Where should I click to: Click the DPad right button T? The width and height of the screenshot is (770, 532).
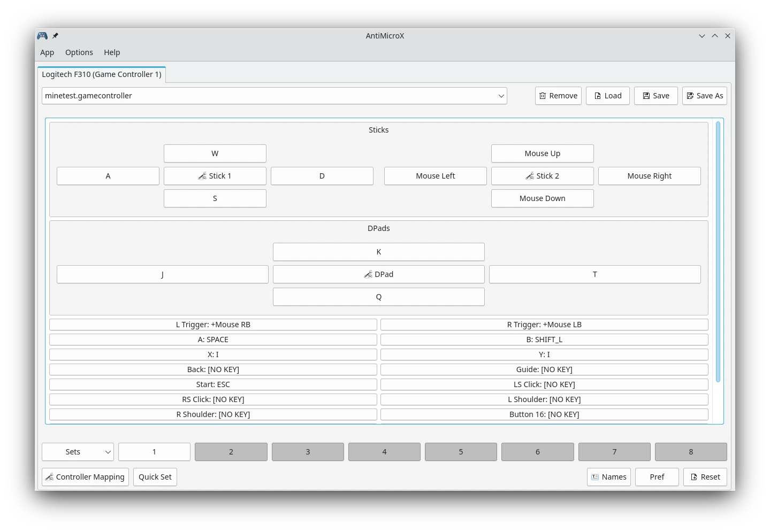tap(595, 274)
